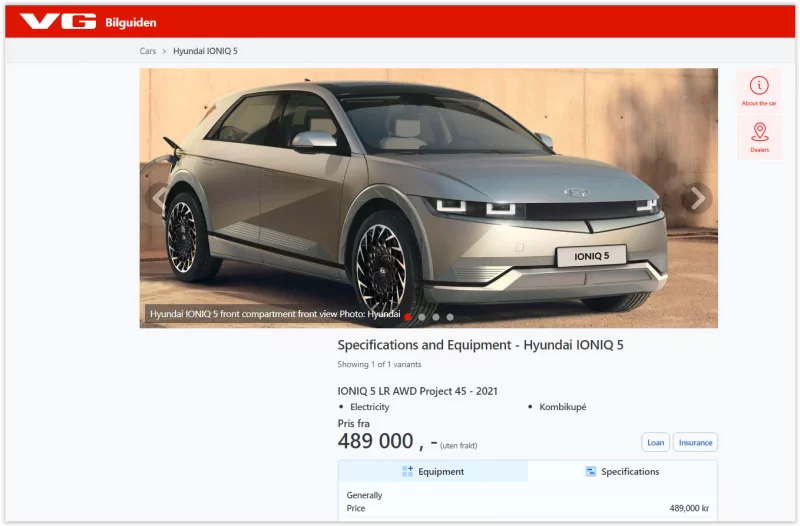
Task: Click the Specifications tab list icon
Action: pyautogui.click(x=591, y=472)
